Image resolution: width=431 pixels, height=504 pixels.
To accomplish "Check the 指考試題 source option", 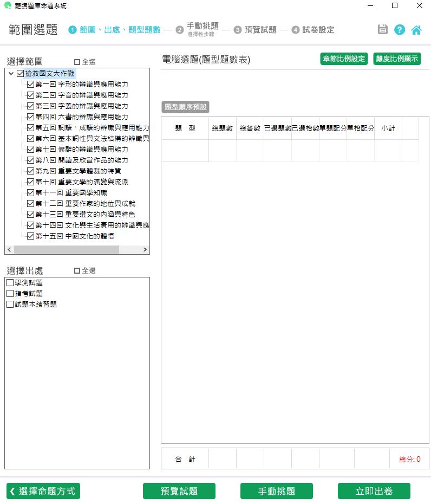I will point(10,294).
